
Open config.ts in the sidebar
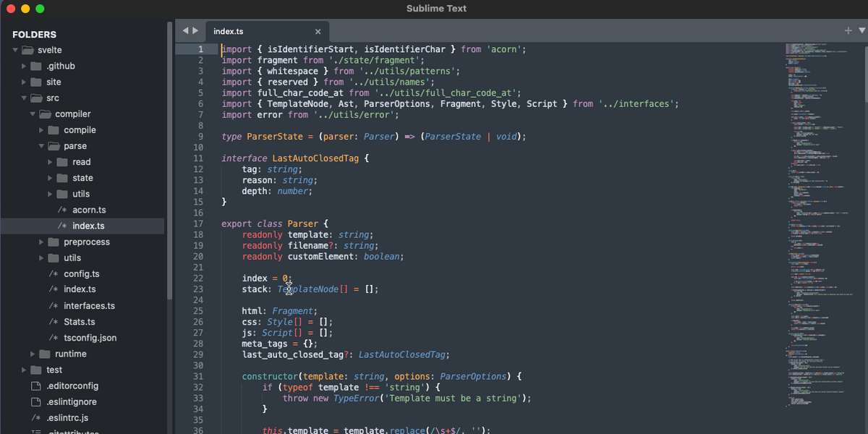click(x=82, y=274)
